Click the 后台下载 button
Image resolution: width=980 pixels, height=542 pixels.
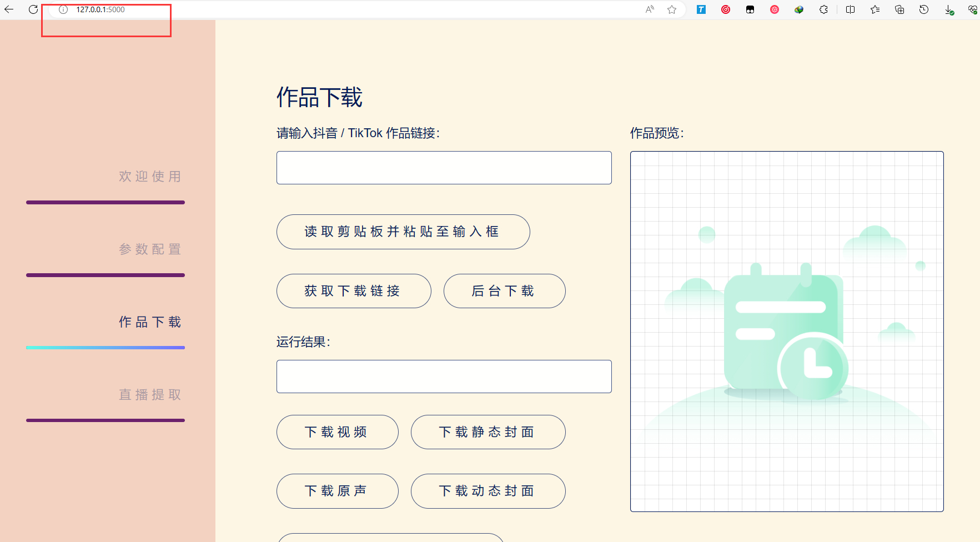pos(504,291)
